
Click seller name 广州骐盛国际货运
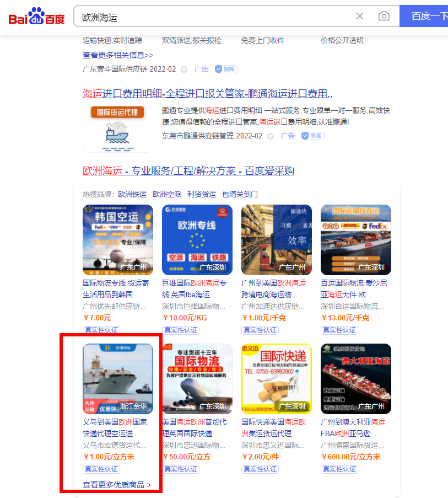(352, 445)
